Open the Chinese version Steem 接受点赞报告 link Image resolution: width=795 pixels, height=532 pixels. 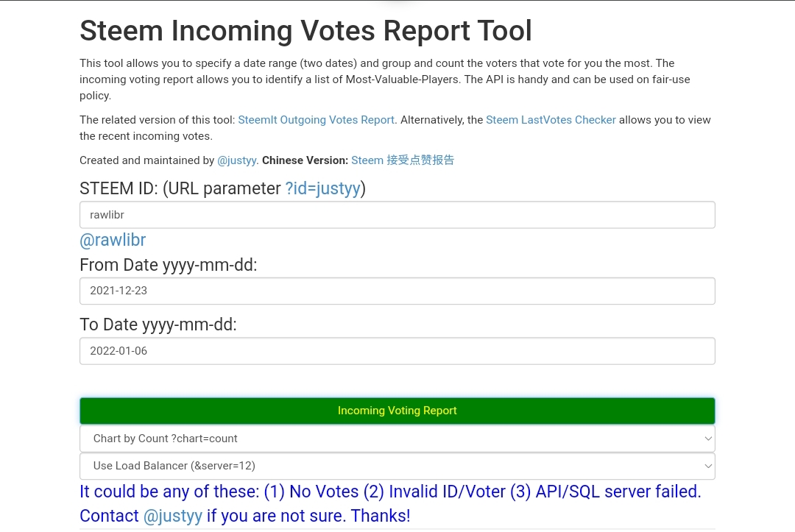(403, 160)
